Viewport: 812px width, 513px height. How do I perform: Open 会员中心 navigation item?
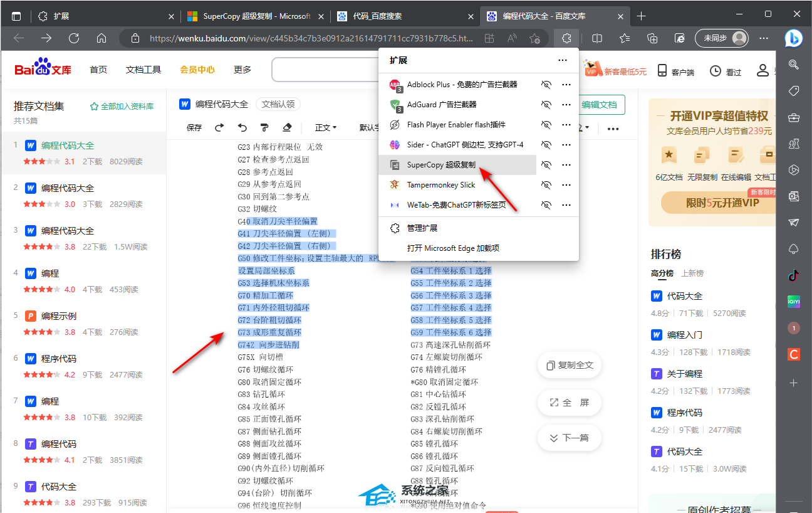tap(197, 70)
